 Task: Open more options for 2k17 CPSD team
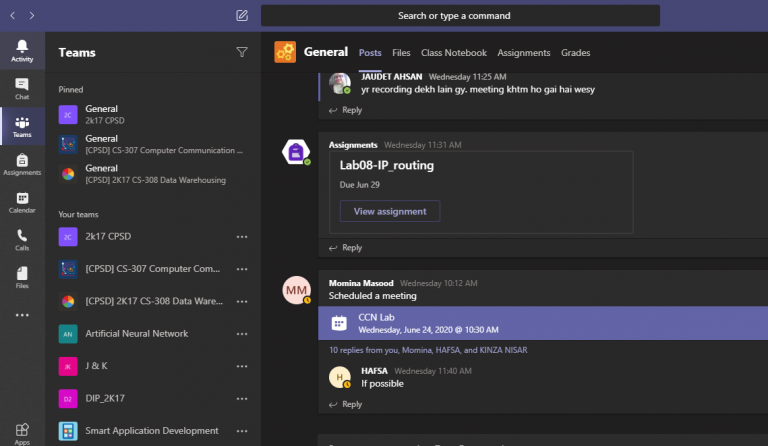click(x=242, y=236)
